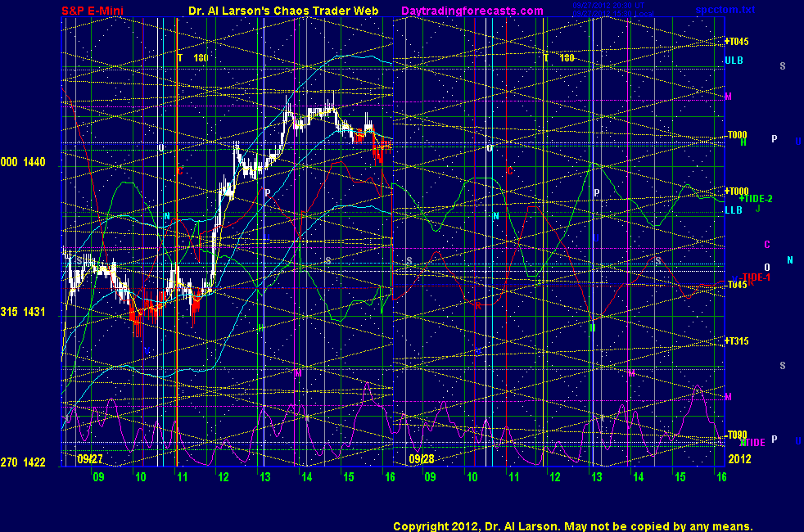Click "Dr. Al Larson's Chaos Trader Web" heading
Viewport: 804px width, 532px height.
click(283, 11)
